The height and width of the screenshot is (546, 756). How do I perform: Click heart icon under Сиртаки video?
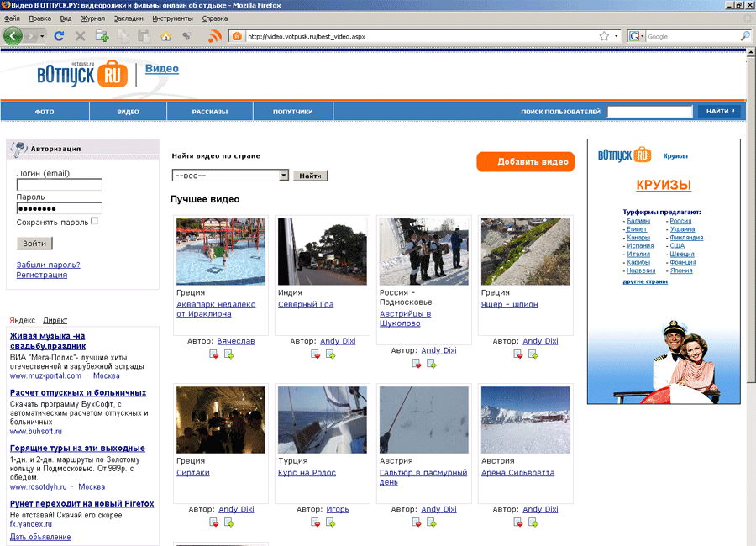tap(214, 522)
